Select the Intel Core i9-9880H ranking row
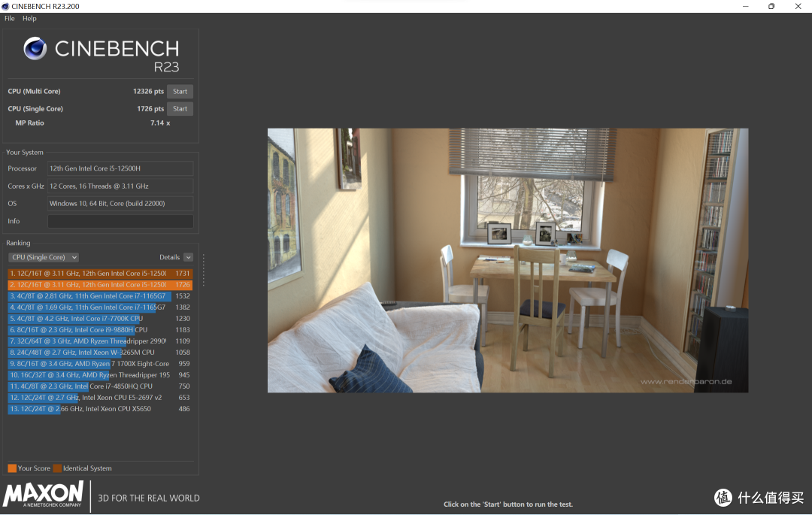The width and height of the screenshot is (812, 515). coord(100,330)
